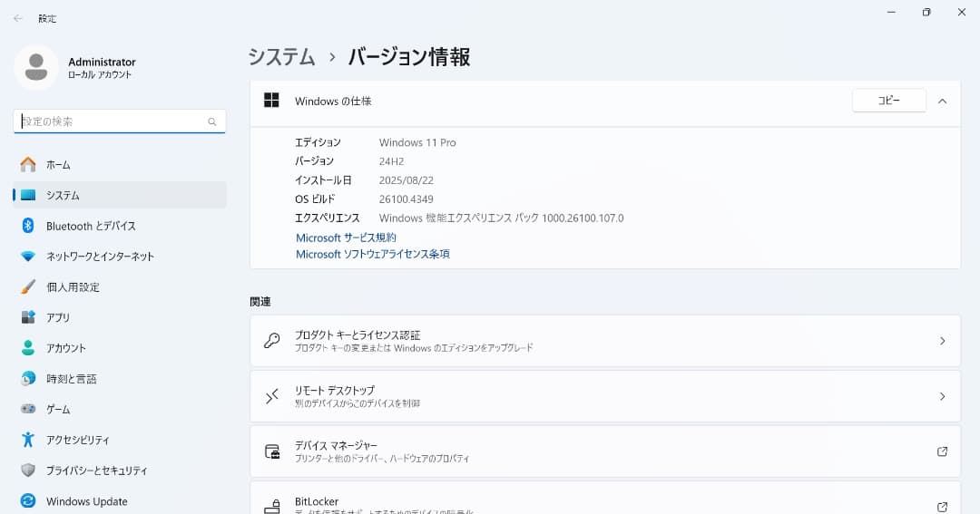Click the エクスペリエンス pack value text

tap(501, 218)
